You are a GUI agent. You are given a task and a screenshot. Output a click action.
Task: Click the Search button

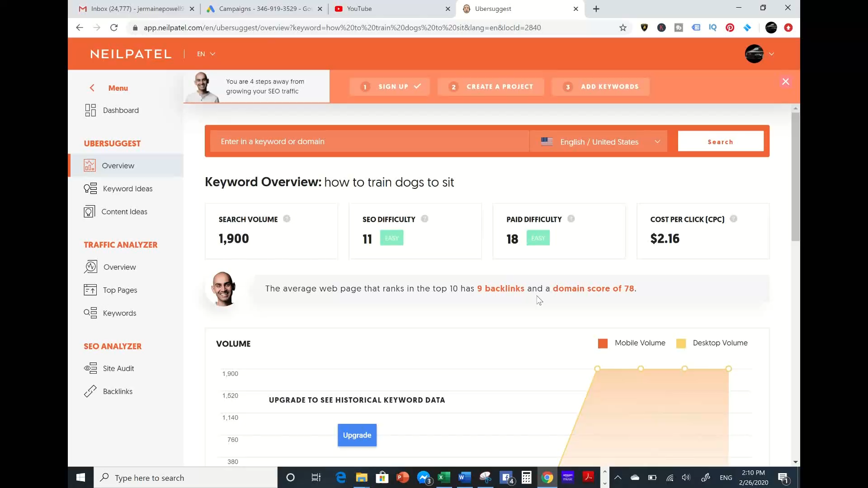click(721, 141)
